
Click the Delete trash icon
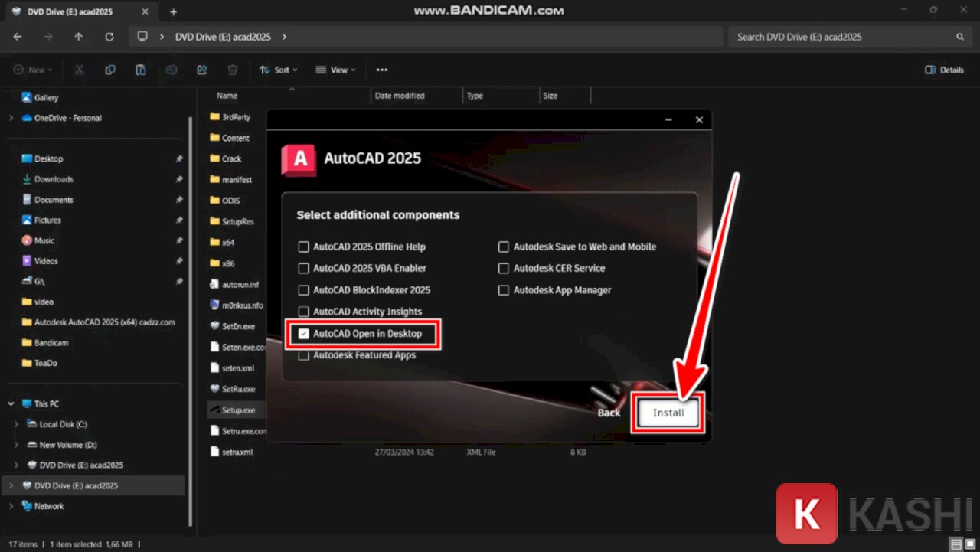[233, 70]
